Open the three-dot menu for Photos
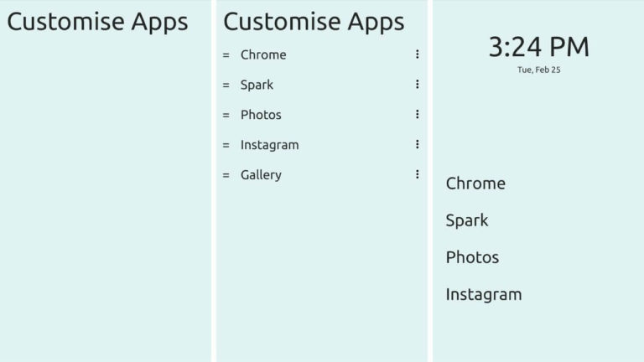This screenshot has width=644, height=362. pos(417,115)
